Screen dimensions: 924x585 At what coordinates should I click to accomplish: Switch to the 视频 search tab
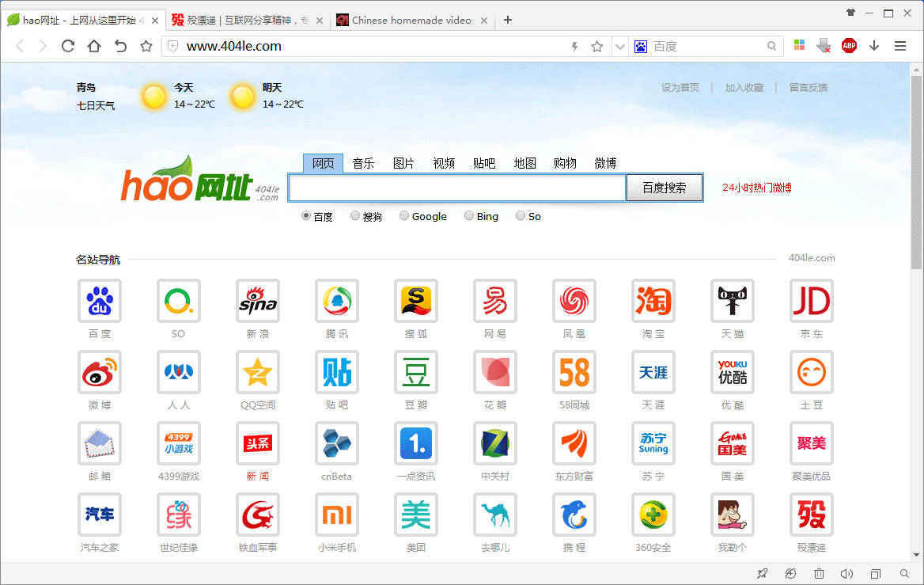coord(444,163)
